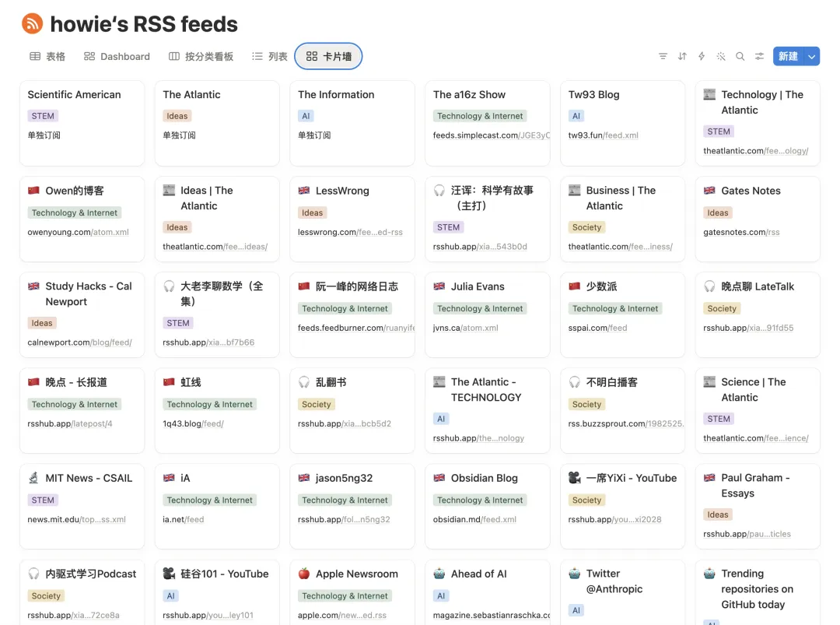Open search with the magnifier icon
Image resolution: width=840 pixels, height=625 pixels.
740,56
